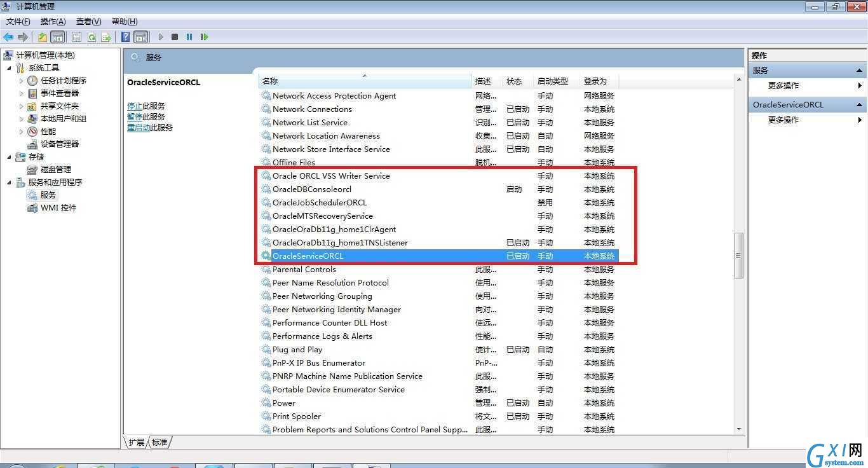
Task: Click the gear icon of the OracleDBConsoleorcl row
Action: pyautogui.click(x=266, y=189)
